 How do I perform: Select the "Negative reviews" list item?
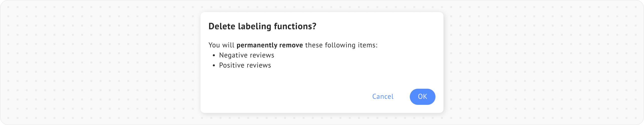(x=247, y=55)
